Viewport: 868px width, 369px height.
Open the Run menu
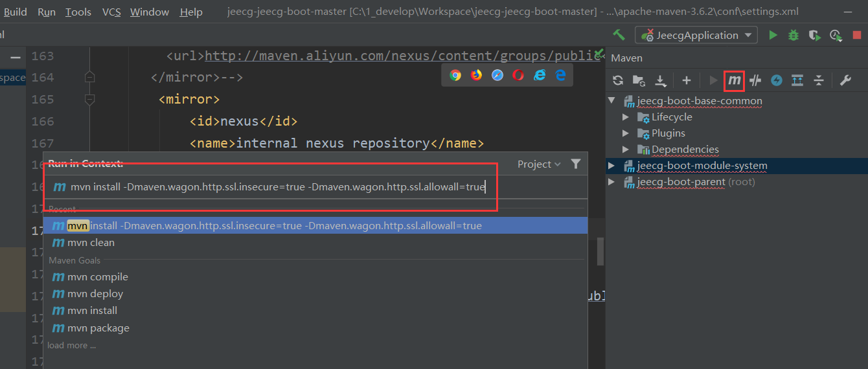tap(47, 12)
